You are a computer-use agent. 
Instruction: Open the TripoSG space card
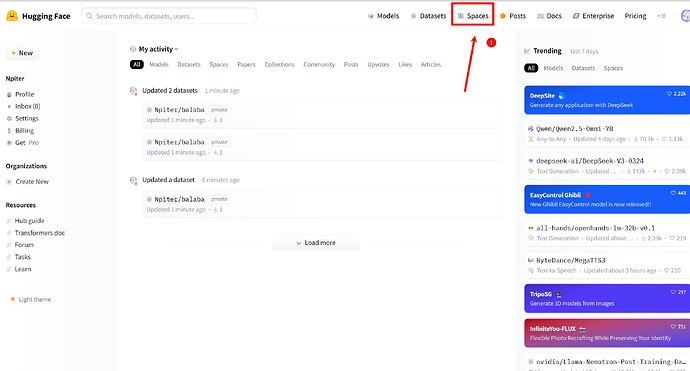607,298
